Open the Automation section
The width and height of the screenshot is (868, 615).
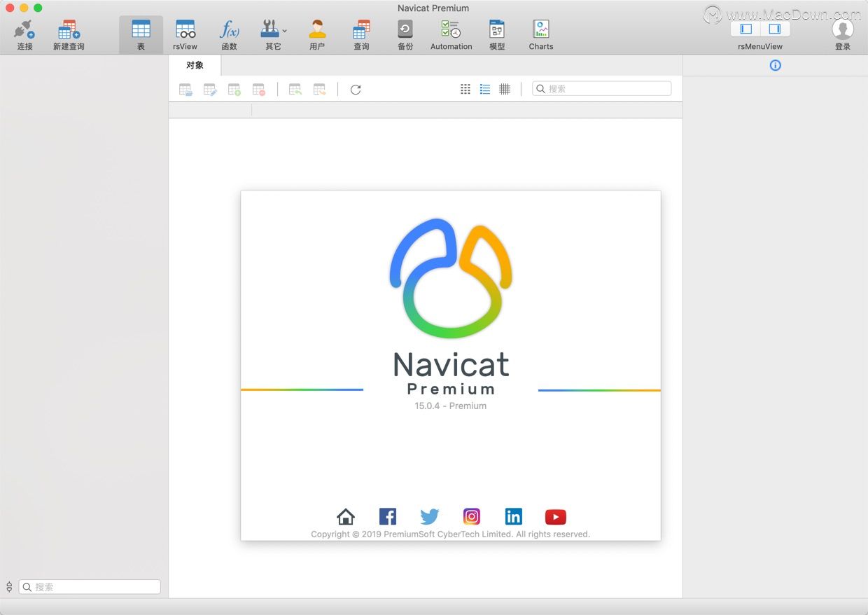click(451, 35)
